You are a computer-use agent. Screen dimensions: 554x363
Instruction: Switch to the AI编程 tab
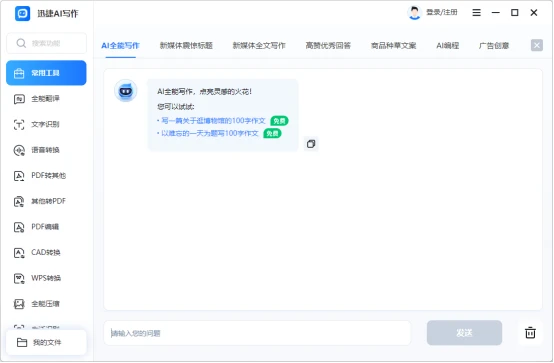pyautogui.click(x=448, y=46)
